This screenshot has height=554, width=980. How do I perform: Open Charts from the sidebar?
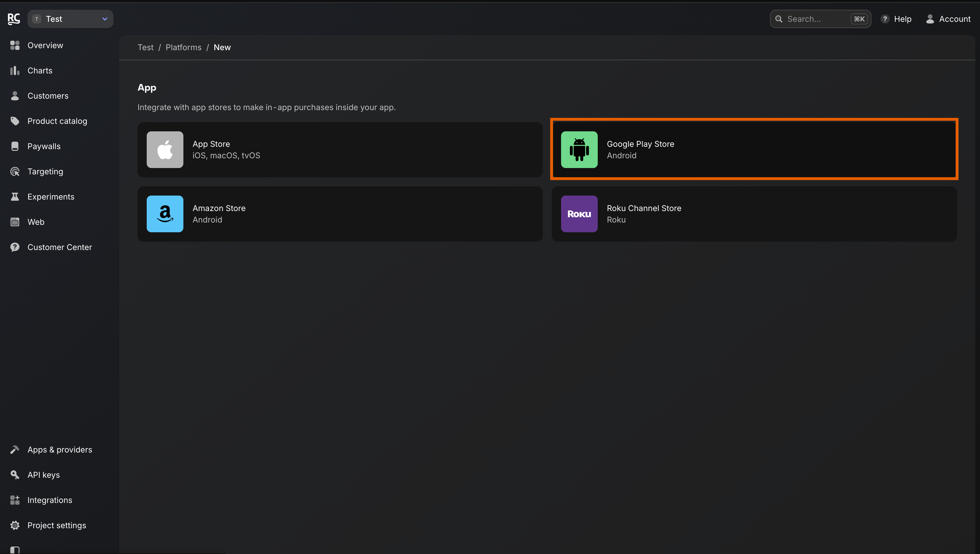[x=40, y=71]
